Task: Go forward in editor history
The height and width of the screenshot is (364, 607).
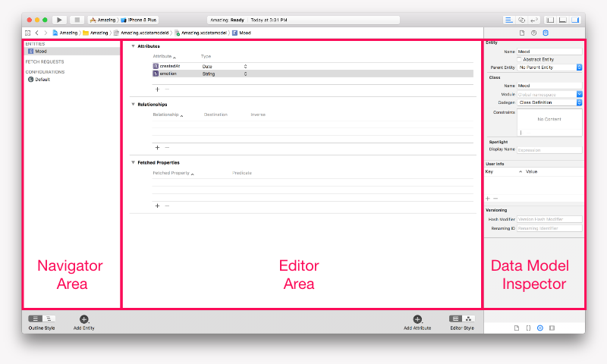Action: coord(46,33)
